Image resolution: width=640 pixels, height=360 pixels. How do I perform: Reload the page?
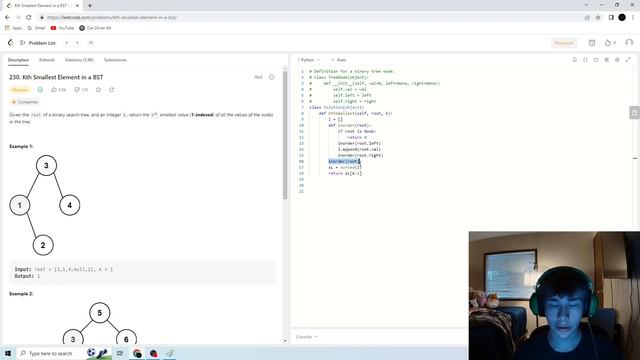[x=29, y=18]
